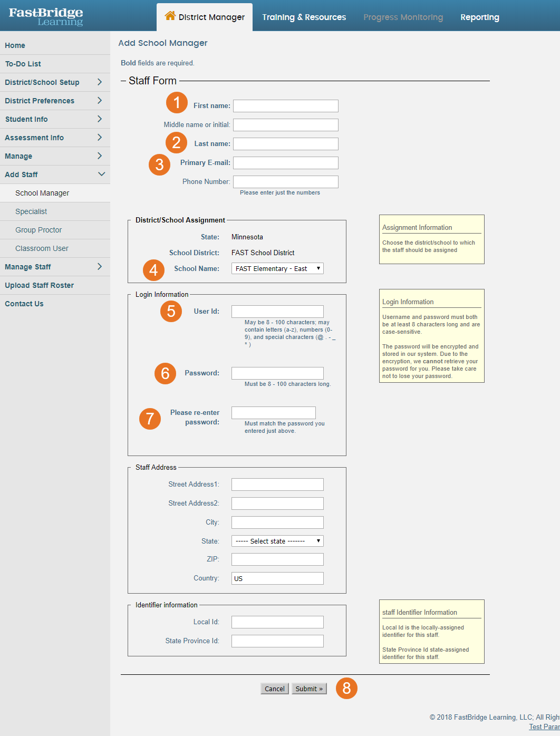
Task: Focus the Local Id field
Action: [277, 622]
